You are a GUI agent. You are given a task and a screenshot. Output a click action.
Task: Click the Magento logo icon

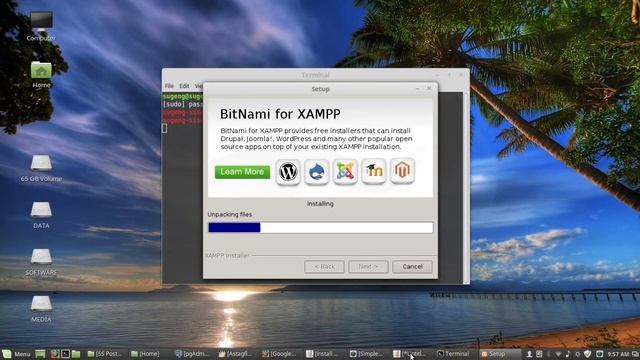[x=402, y=171]
